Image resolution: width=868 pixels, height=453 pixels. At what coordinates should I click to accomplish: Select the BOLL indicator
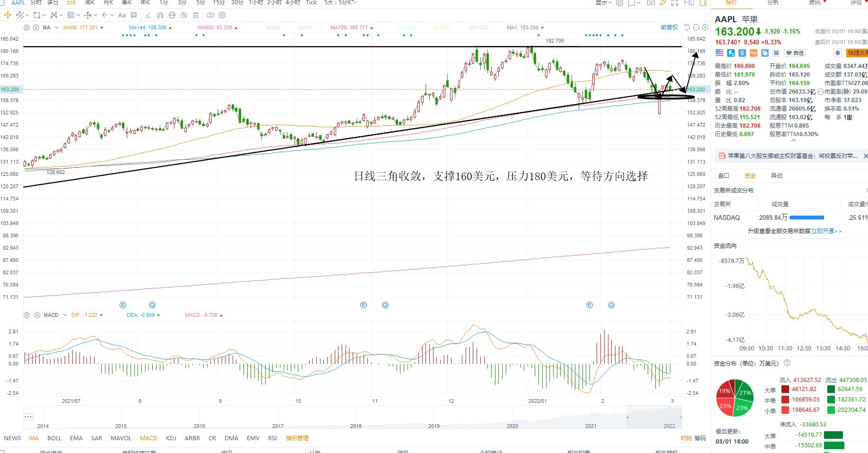tap(54, 438)
